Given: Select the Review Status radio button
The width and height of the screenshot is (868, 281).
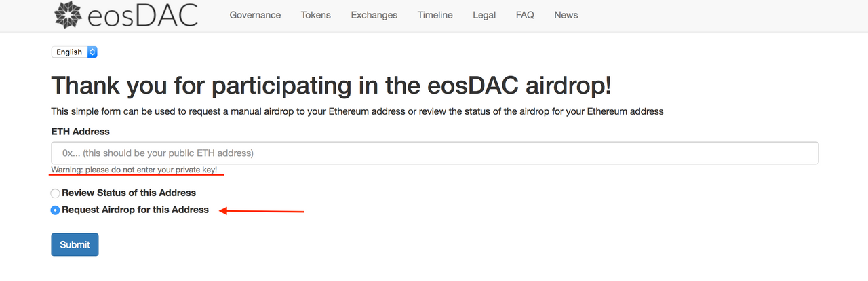Looking at the screenshot, I should pos(56,193).
